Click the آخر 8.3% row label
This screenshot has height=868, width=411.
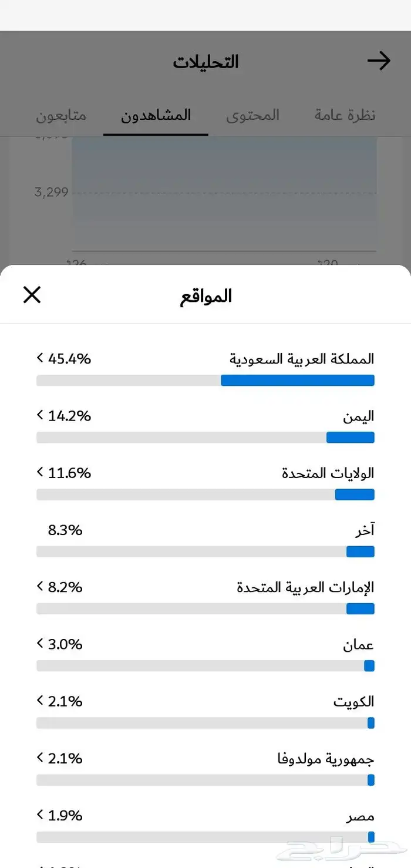point(364,531)
